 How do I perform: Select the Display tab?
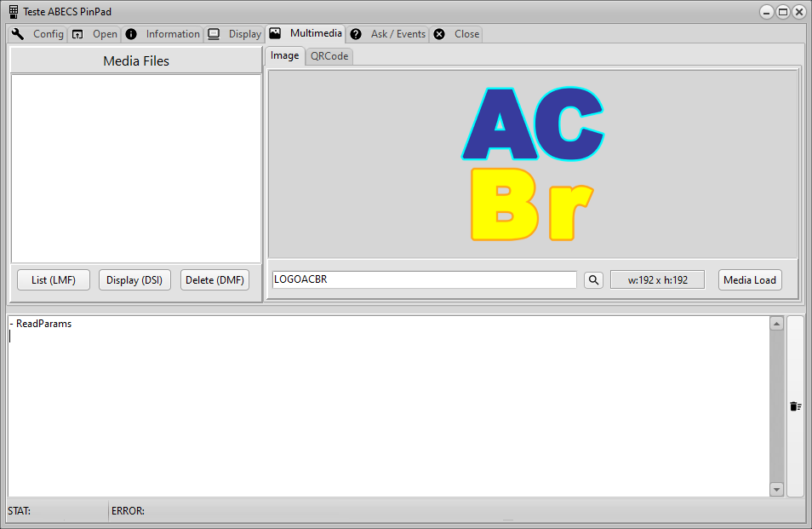point(235,34)
